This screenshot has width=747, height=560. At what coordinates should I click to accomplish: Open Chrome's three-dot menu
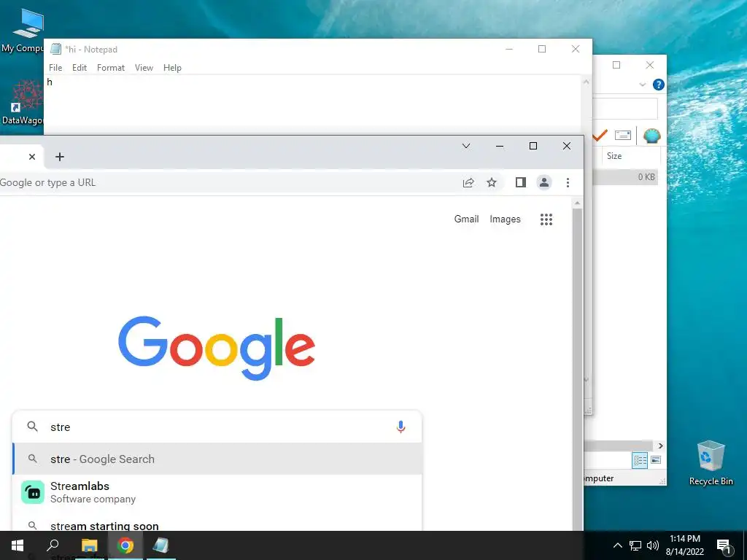coord(568,182)
